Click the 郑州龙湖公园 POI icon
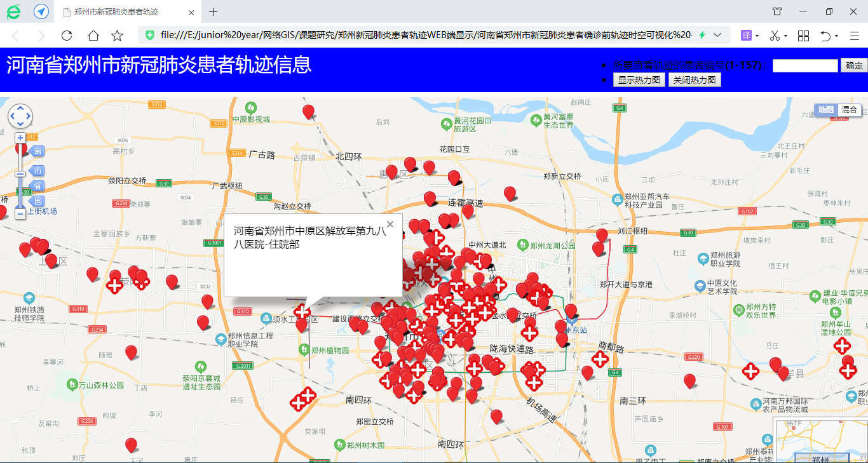 coord(522,244)
